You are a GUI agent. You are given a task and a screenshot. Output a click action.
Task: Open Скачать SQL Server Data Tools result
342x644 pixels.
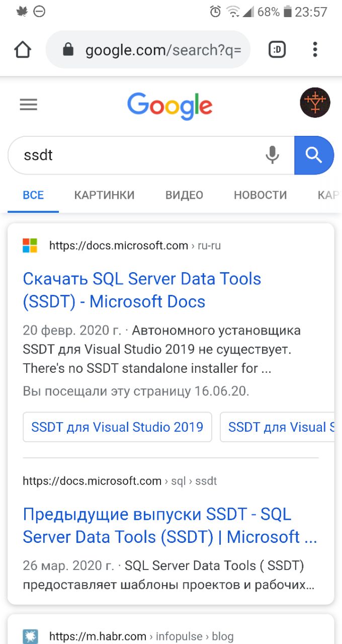tap(142, 290)
